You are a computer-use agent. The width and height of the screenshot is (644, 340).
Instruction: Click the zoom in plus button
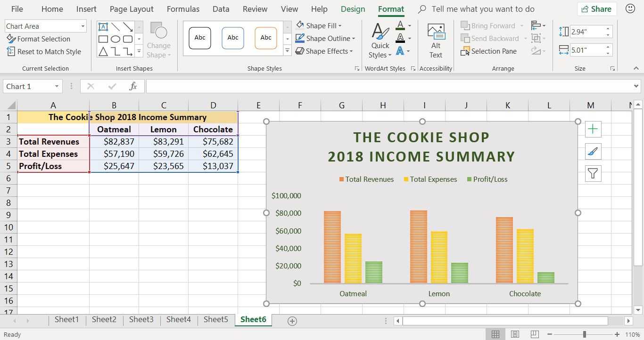click(x=617, y=334)
